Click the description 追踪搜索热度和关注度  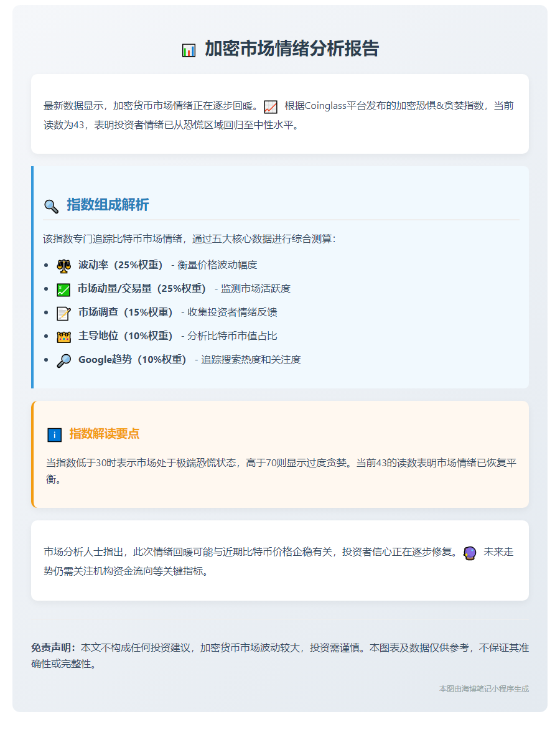pyautogui.click(x=251, y=360)
